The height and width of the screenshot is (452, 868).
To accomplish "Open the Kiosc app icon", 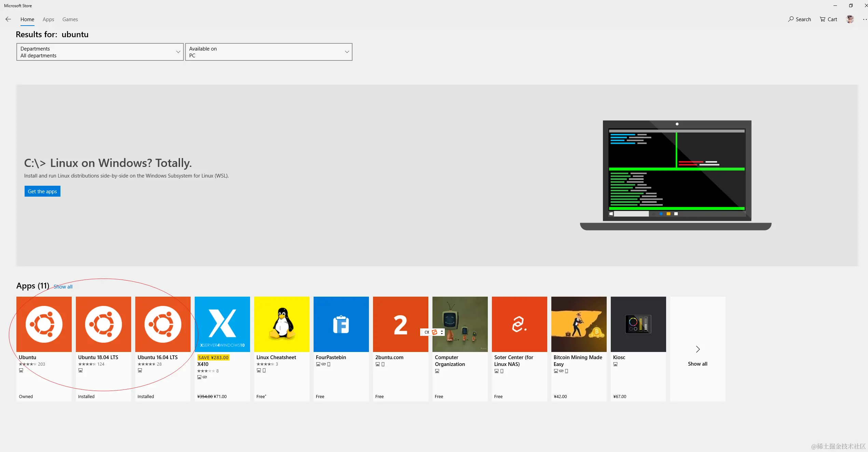I will tap(638, 324).
